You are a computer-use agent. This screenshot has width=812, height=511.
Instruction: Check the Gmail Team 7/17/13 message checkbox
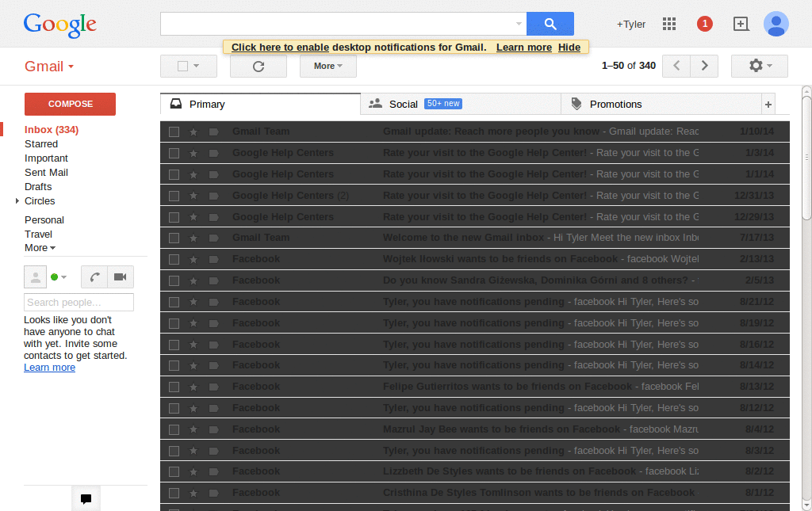click(x=174, y=238)
